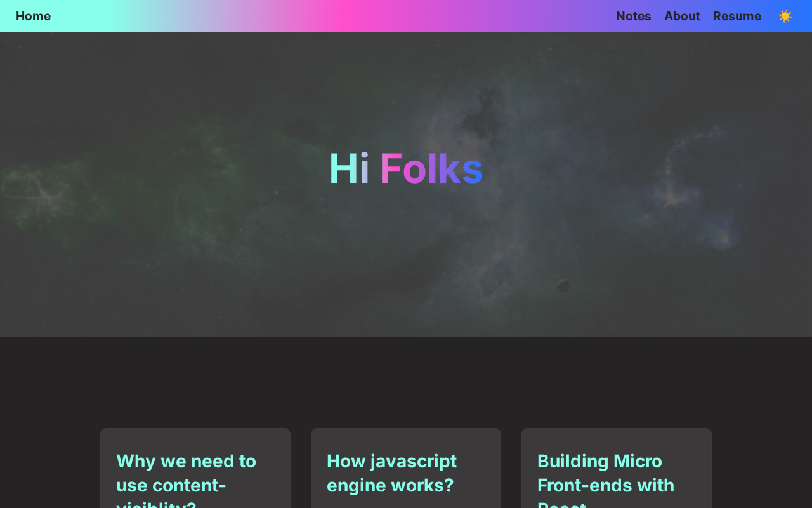Click the small dark planet in the hero image
The width and height of the screenshot is (812, 508).
tap(563, 286)
